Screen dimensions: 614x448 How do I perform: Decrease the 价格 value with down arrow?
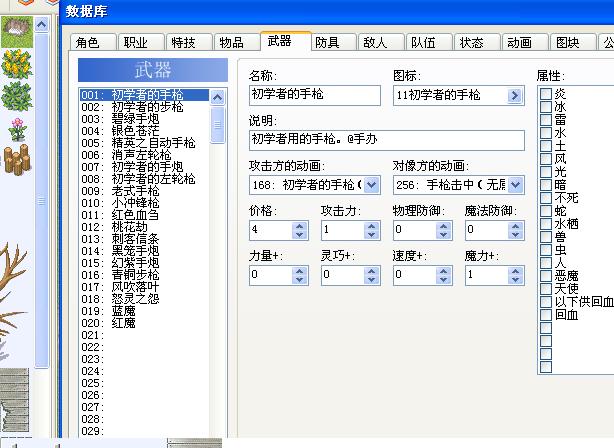pyautogui.click(x=300, y=235)
